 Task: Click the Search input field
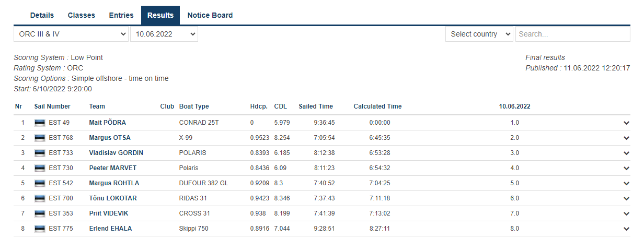point(572,34)
